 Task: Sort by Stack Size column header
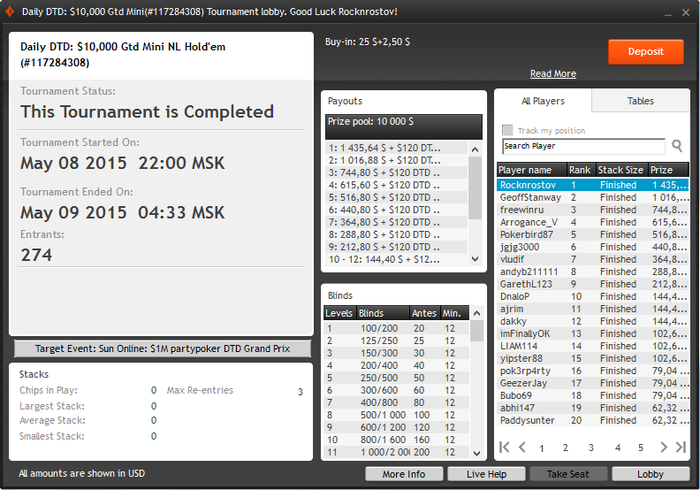coord(622,170)
